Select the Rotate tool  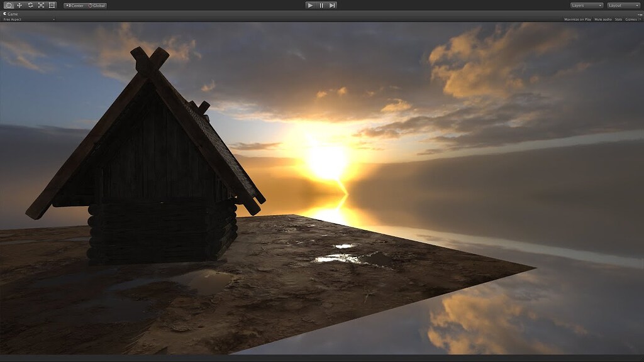[30, 5]
